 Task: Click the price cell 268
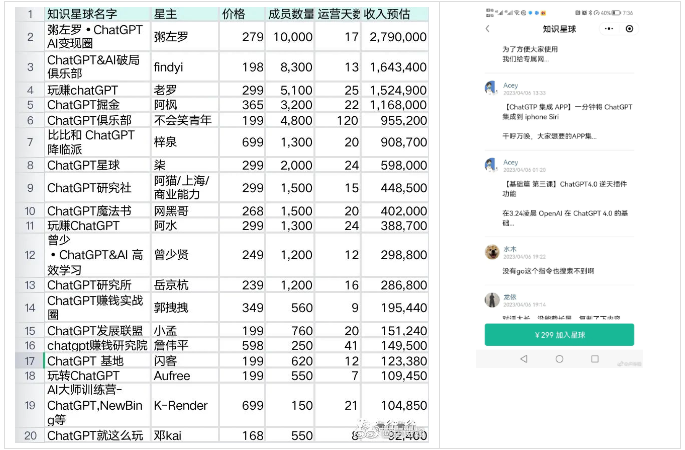click(x=242, y=211)
